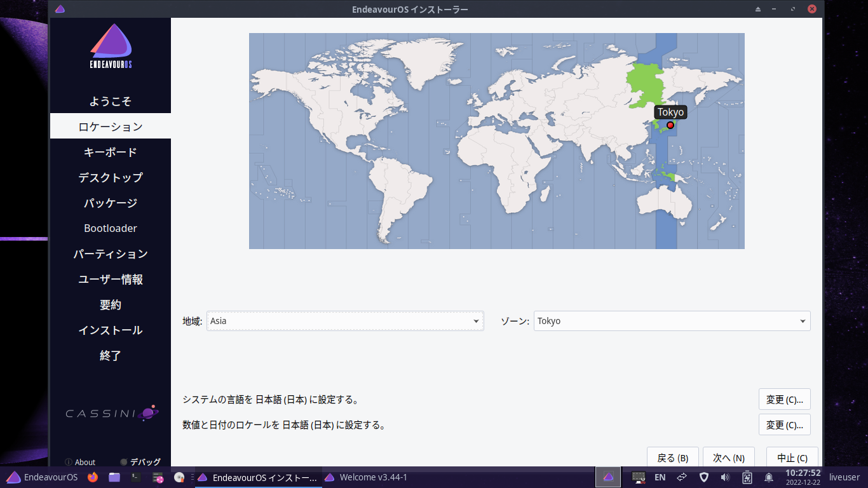Open the battery power manager icon
868x488 pixels.
point(747,477)
